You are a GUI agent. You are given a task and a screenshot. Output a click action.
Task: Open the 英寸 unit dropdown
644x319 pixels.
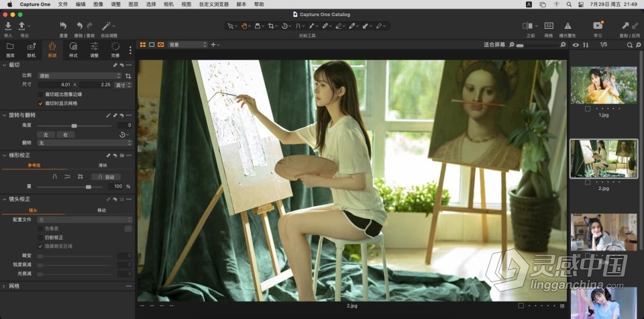pyautogui.click(x=123, y=85)
